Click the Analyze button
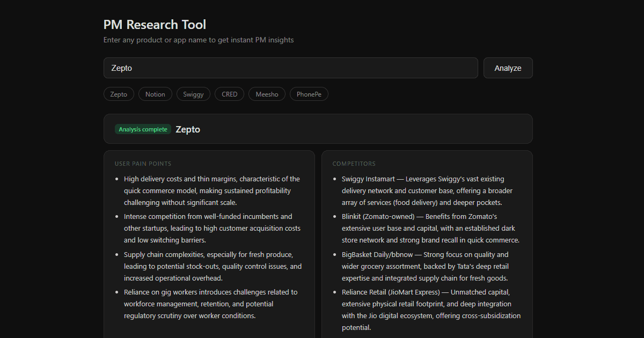 click(x=508, y=68)
